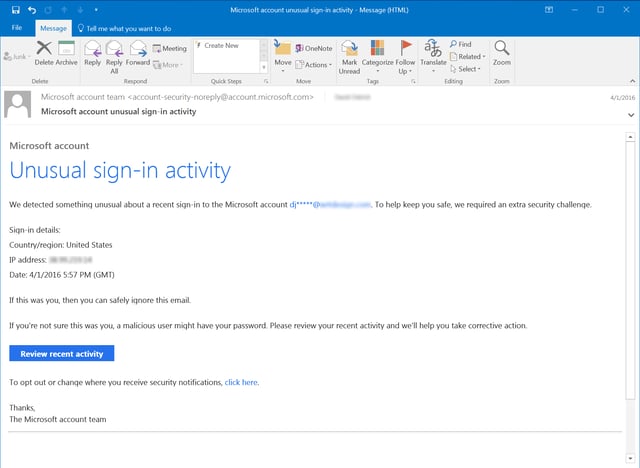This screenshot has height=468, width=640.
Task: Expand the Actions dropdown
Action: [316, 65]
